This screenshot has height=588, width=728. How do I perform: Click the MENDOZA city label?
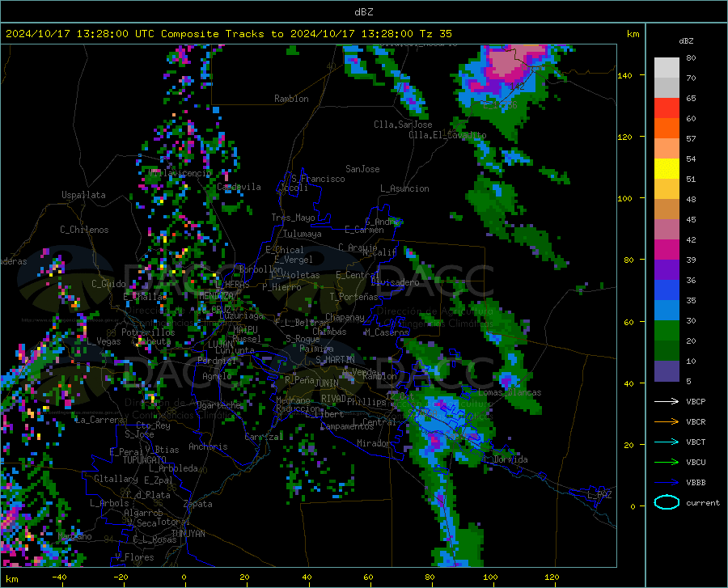(216, 296)
